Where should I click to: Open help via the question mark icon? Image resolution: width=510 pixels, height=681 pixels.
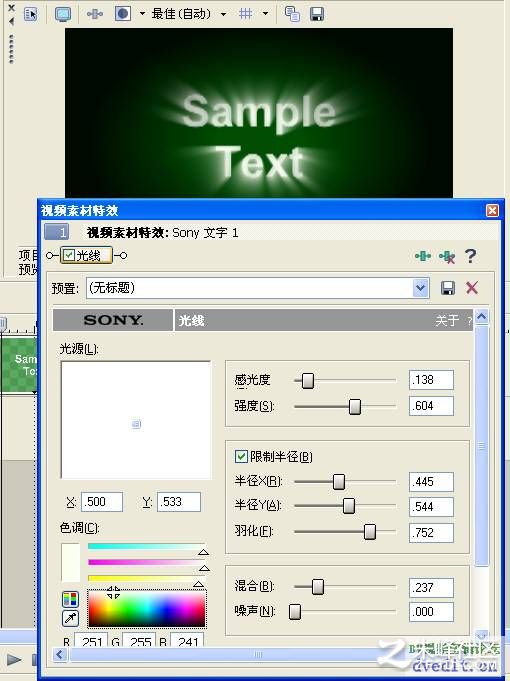click(x=470, y=256)
